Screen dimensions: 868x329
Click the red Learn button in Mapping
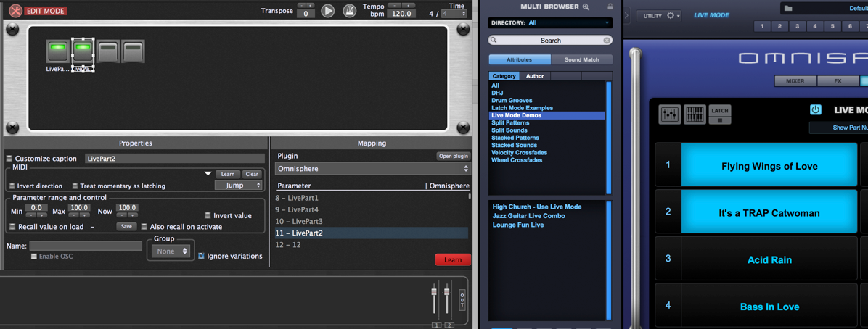point(453,260)
